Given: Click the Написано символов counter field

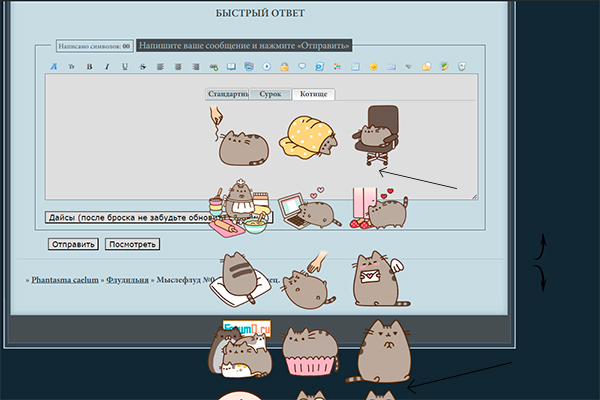Looking at the screenshot, I should tap(95, 46).
